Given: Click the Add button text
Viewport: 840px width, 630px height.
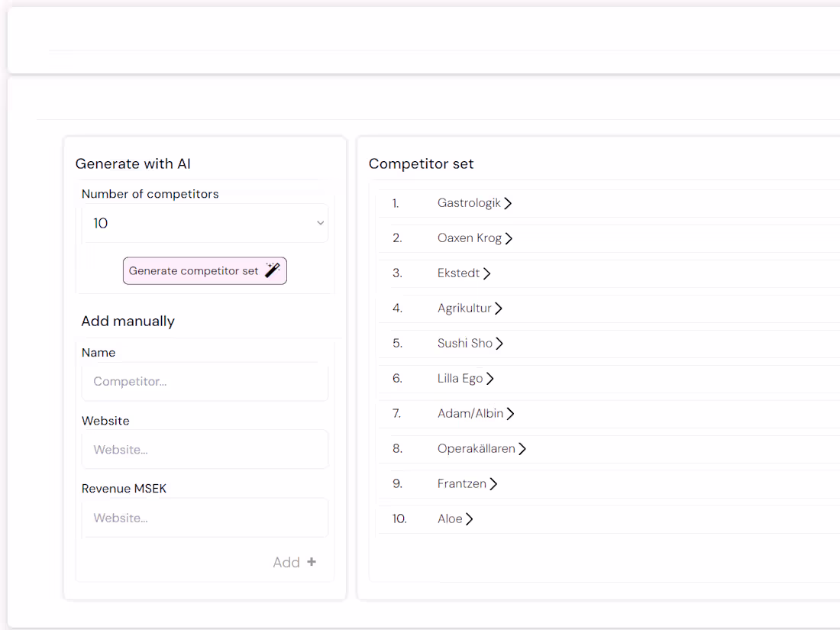Looking at the screenshot, I should coord(286,562).
